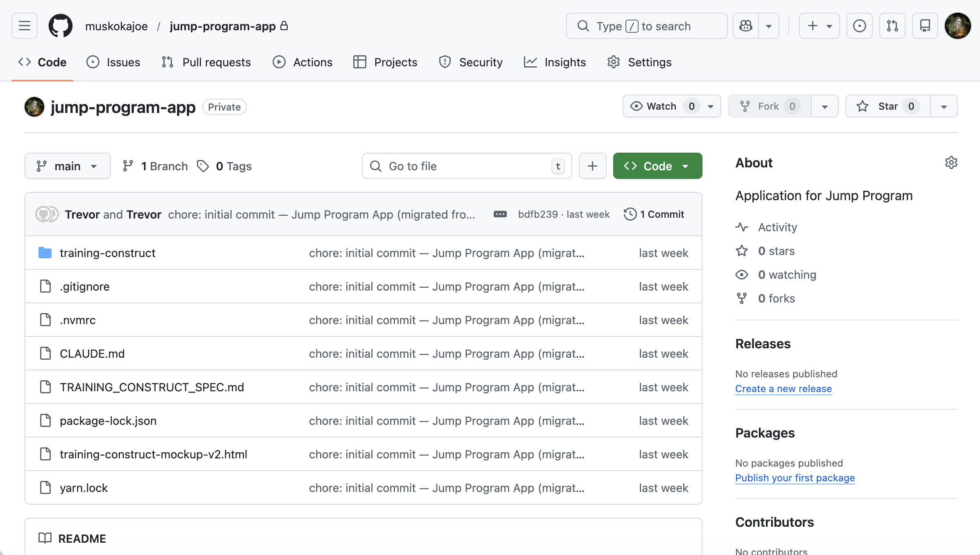Open notifications inbox icon
The width and height of the screenshot is (980, 555).
tap(925, 26)
